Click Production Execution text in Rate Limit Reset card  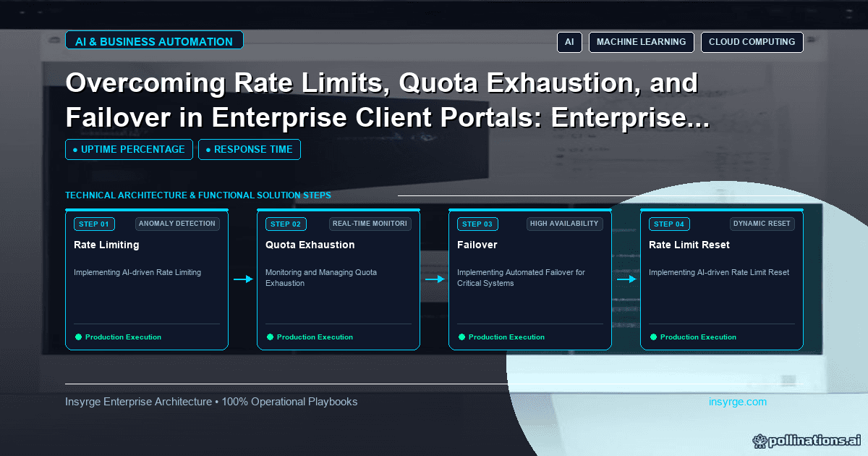pos(698,337)
